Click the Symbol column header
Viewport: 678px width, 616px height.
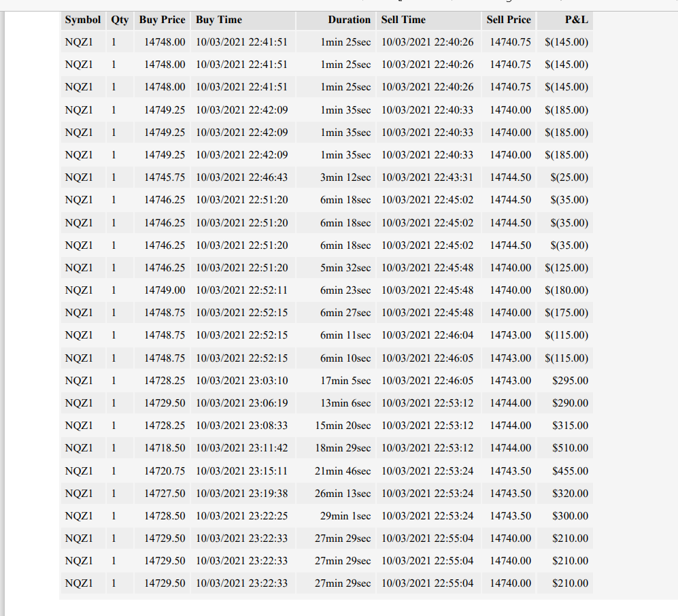pyautogui.click(x=82, y=20)
